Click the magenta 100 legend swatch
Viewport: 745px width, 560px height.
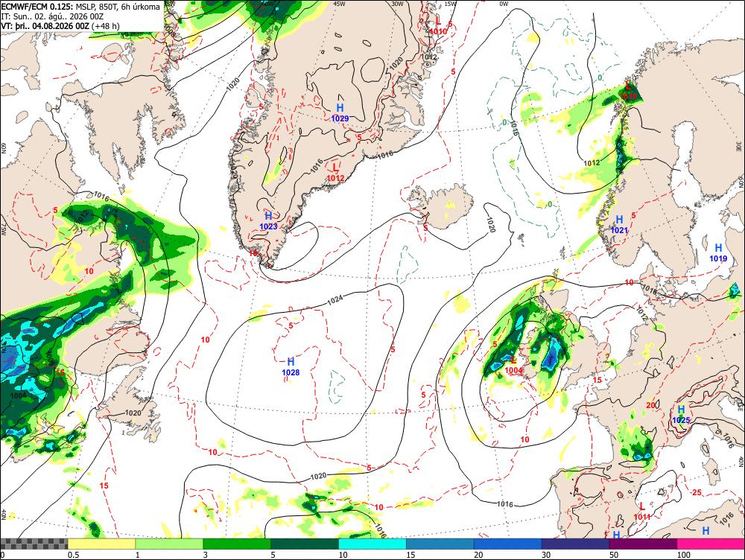click(710, 544)
